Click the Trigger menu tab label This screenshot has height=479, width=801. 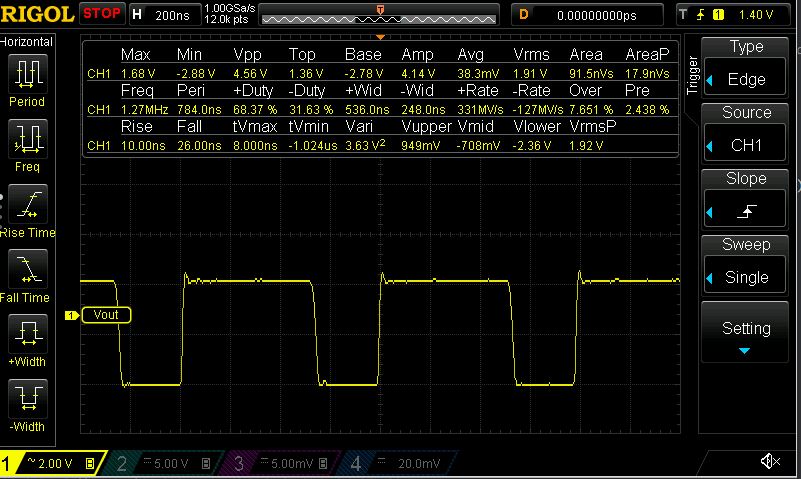[692, 75]
